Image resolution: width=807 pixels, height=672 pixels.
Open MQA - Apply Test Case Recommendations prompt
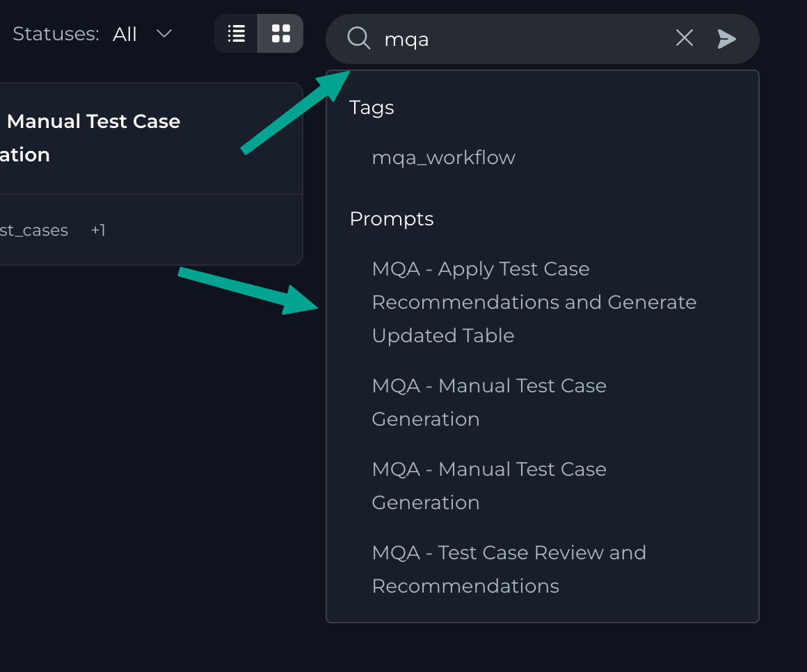coord(534,303)
